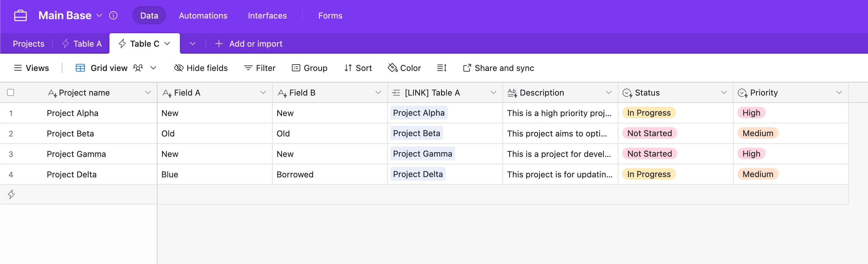Open the Sort menu
868x264 pixels.
point(358,68)
